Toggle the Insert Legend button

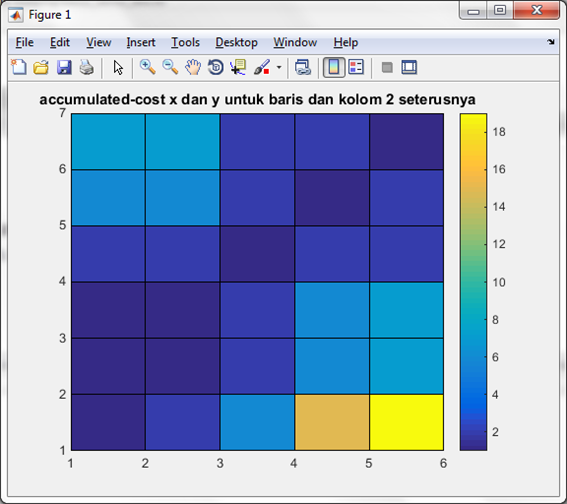click(356, 67)
